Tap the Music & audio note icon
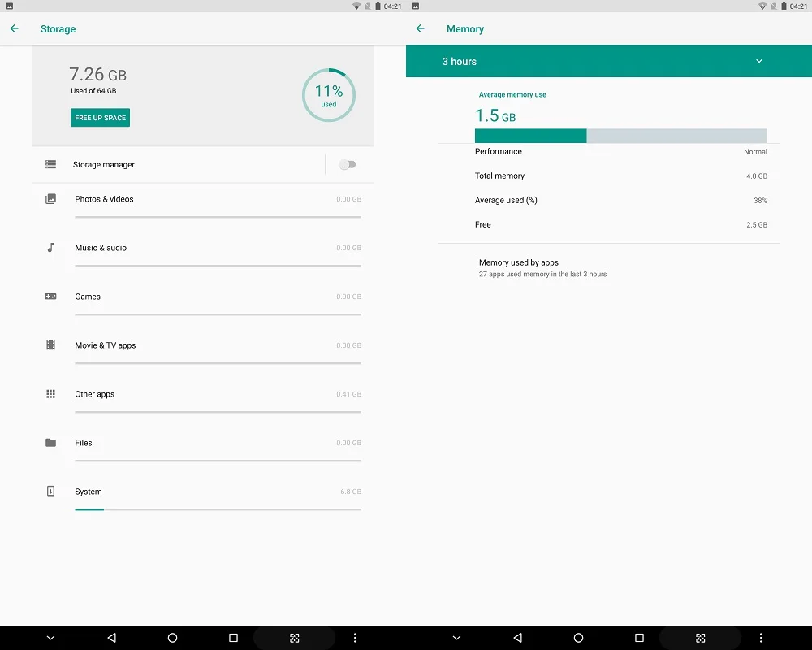This screenshot has width=812, height=650. coord(50,248)
